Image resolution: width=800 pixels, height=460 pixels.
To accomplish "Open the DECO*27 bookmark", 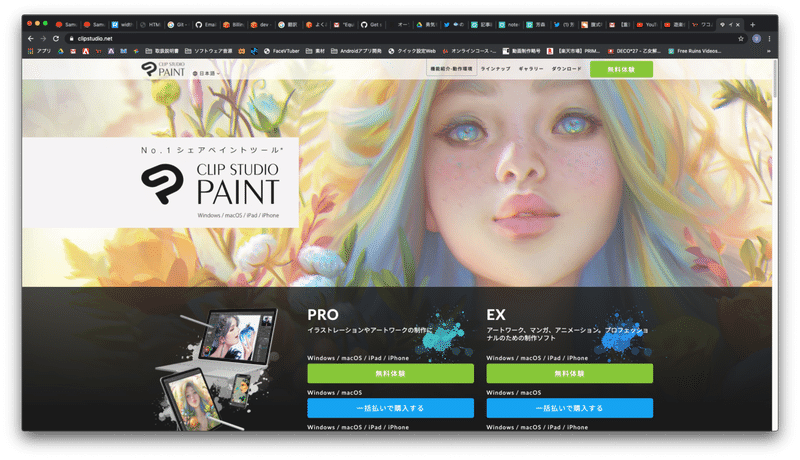I will tap(634, 51).
